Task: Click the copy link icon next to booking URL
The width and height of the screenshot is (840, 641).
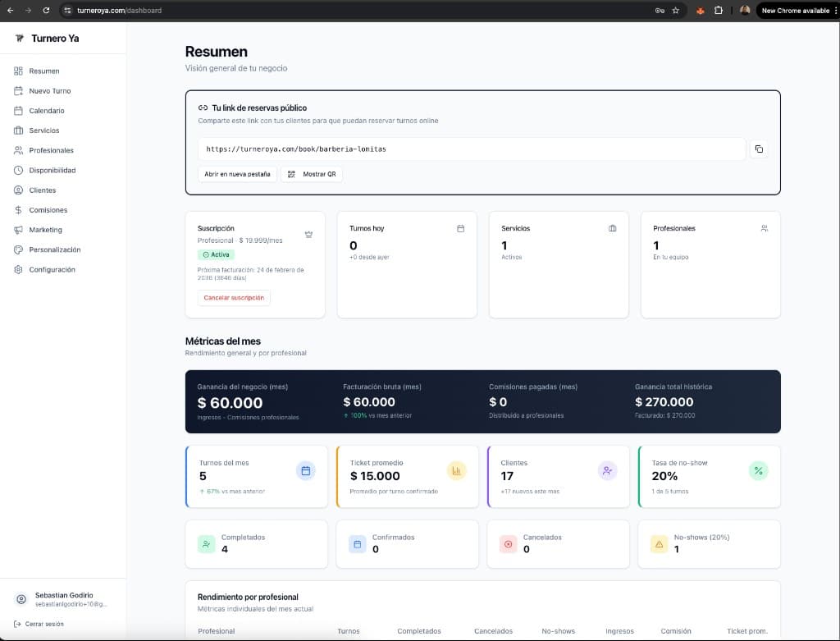Action: click(759, 149)
